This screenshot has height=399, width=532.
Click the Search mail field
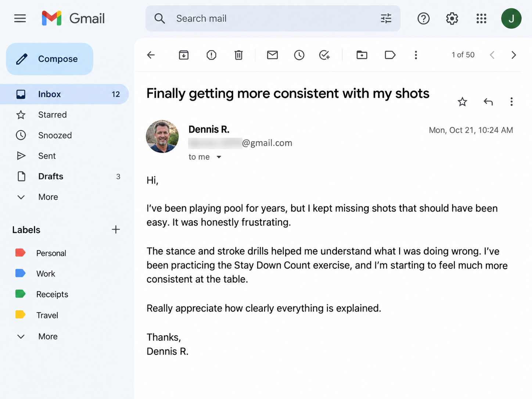click(273, 18)
